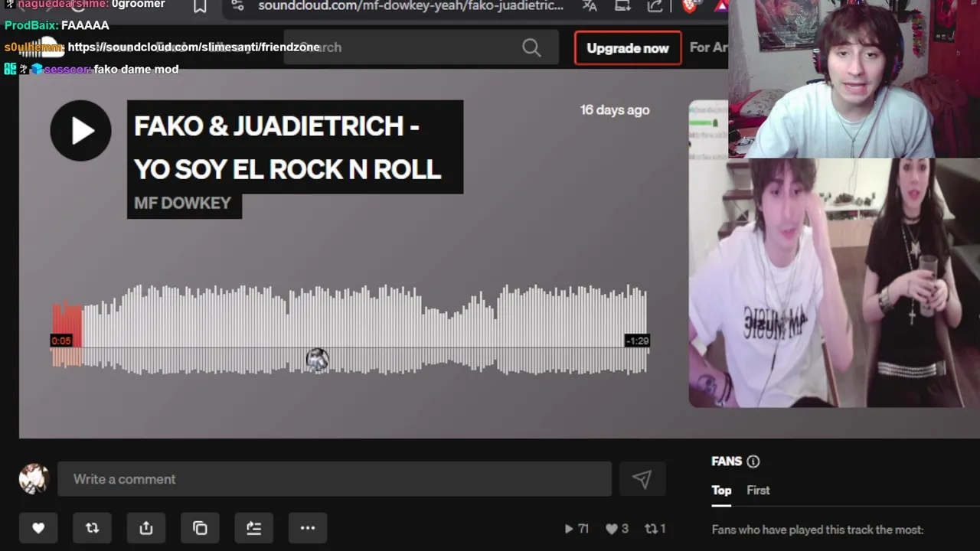Click the 16 days ago timestamp
Image resolution: width=980 pixels, height=551 pixels.
pyautogui.click(x=615, y=110)
